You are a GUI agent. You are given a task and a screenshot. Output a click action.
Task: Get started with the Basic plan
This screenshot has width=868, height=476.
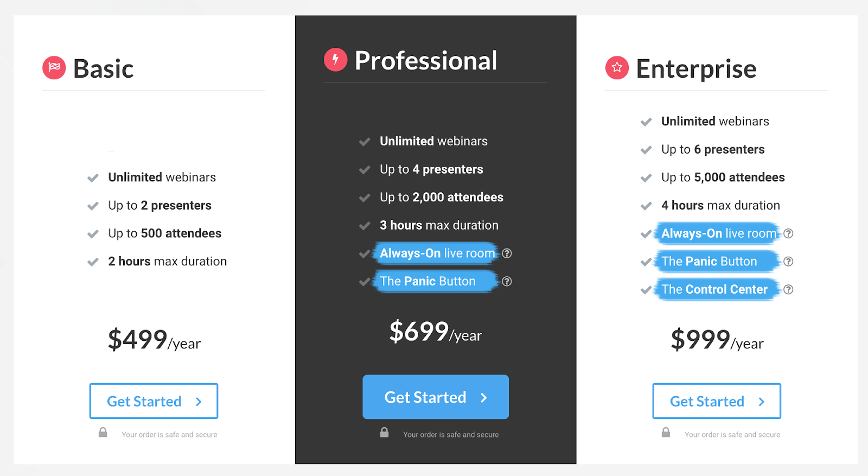point(154,401)
